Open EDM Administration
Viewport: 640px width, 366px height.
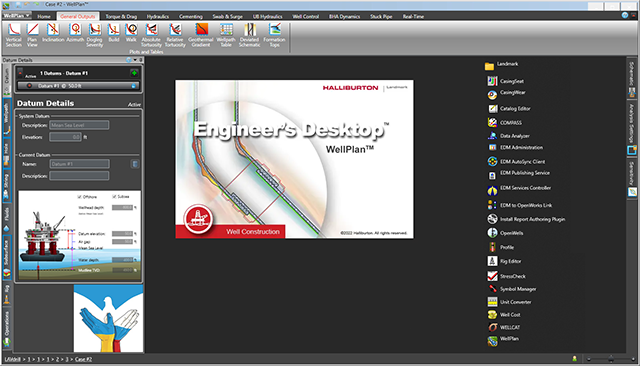point(515,147)
